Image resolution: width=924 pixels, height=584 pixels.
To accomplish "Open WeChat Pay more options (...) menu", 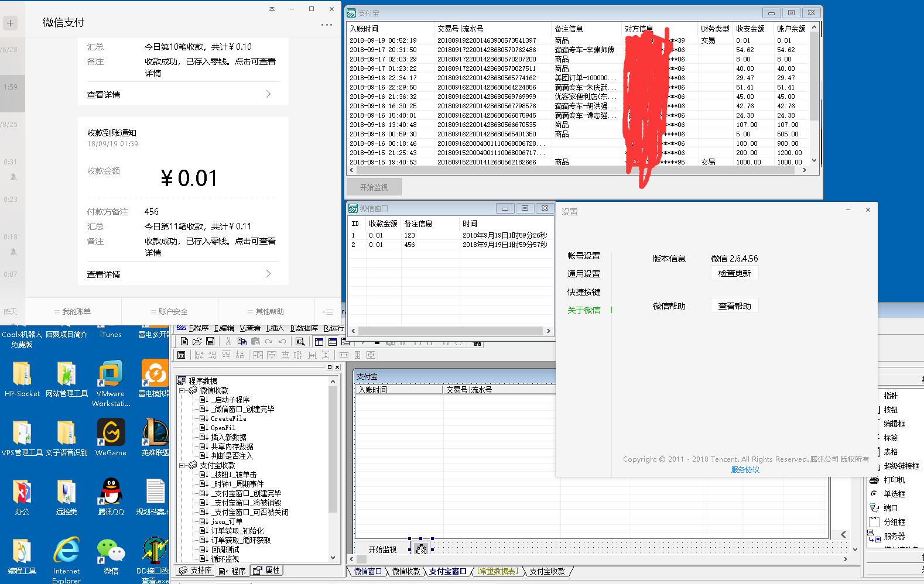I will coord(326,25).
